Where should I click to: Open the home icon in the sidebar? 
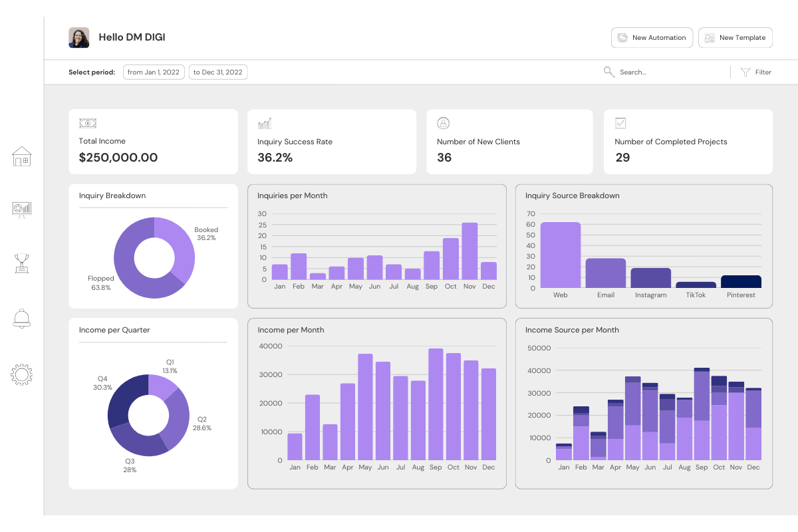coord(22,156)
